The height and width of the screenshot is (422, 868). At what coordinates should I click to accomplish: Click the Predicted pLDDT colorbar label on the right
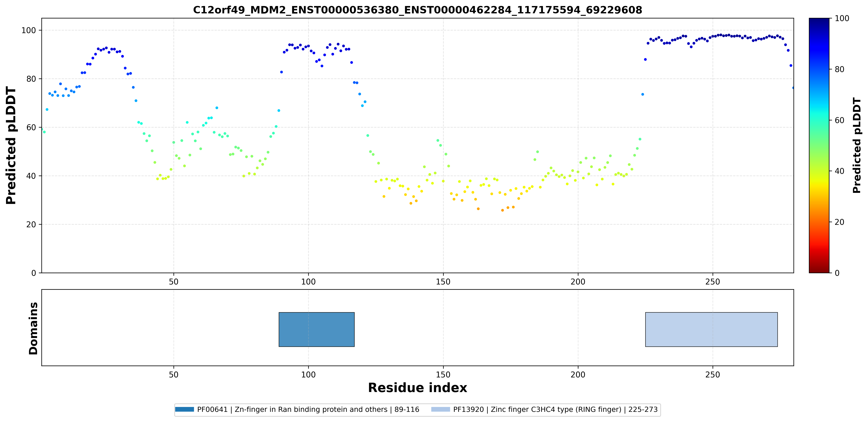point(857,145)
